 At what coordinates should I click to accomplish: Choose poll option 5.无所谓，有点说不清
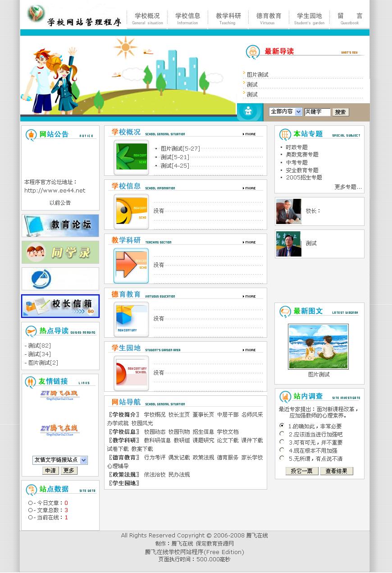point(282,458)
